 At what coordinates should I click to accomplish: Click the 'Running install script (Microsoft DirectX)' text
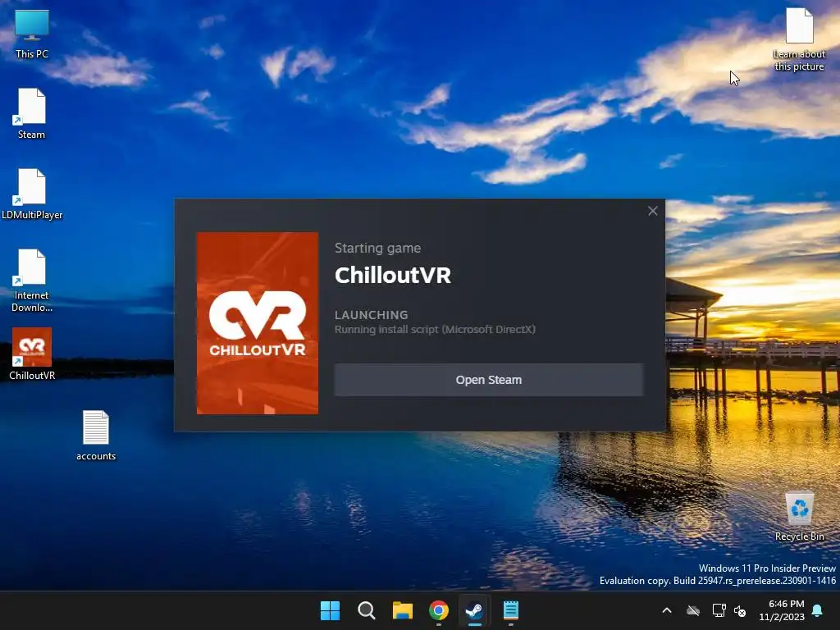coord(435,330)
